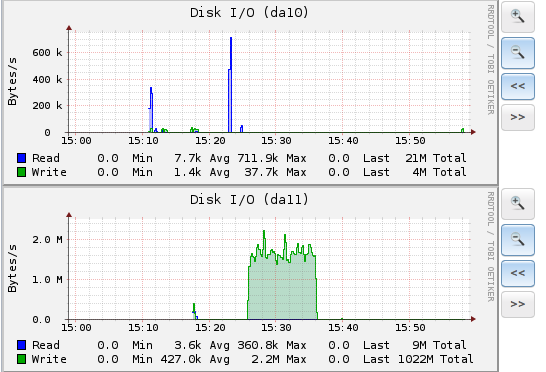Click the 1022M Total write value for da11

click(416, 359)
